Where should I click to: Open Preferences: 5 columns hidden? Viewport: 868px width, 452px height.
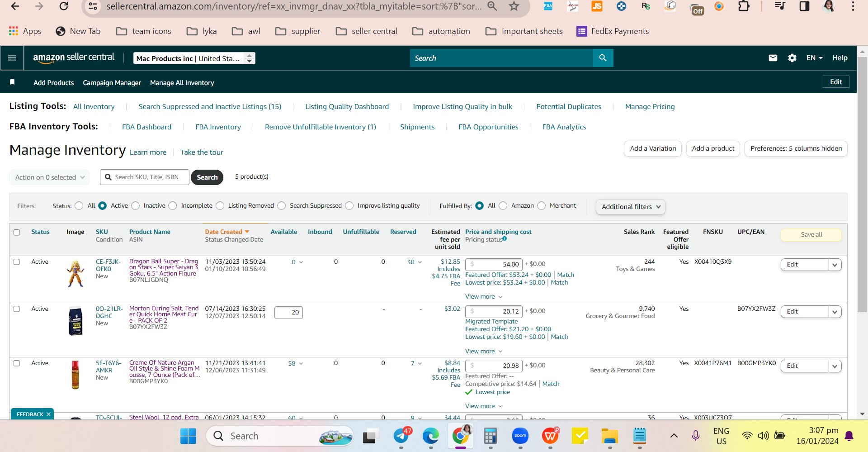(796, 148)
